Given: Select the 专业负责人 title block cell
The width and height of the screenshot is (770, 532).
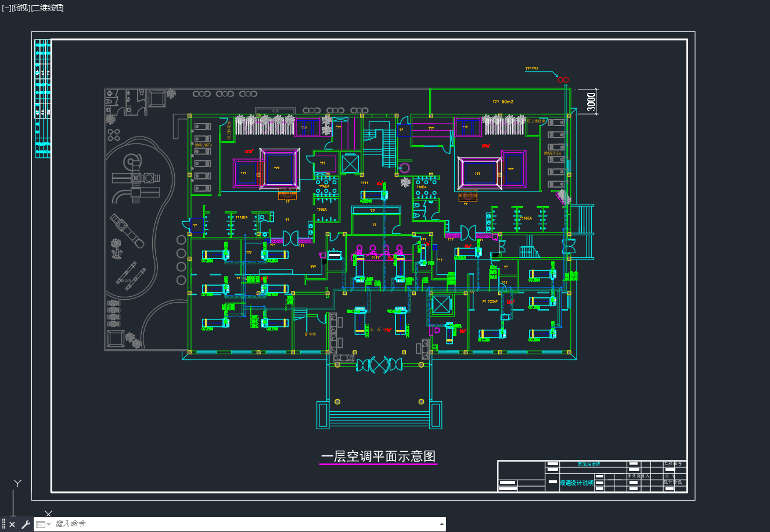Looking at the screenshot, I should (639, 476).
